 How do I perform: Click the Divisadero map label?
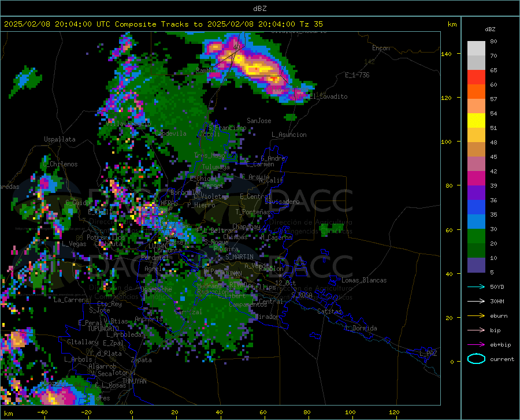pyautogui.click(x=282, y=202)
